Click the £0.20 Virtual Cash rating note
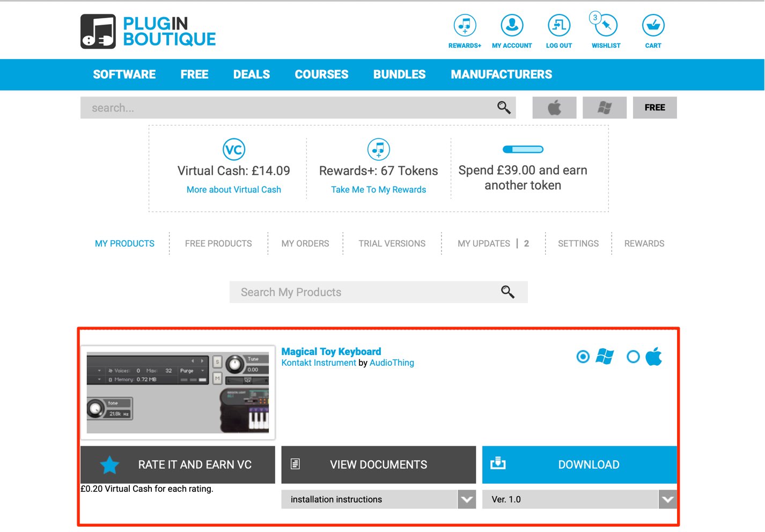The height and width of the screenshot is (532, 765). click(147, 489)
